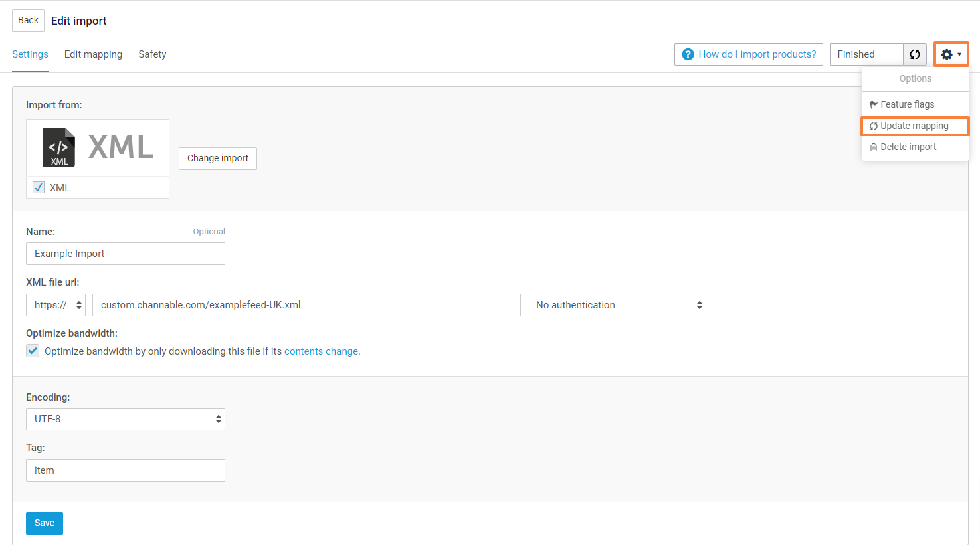
Task: Go Back to the previous page
Action: [x=28, y=21]
